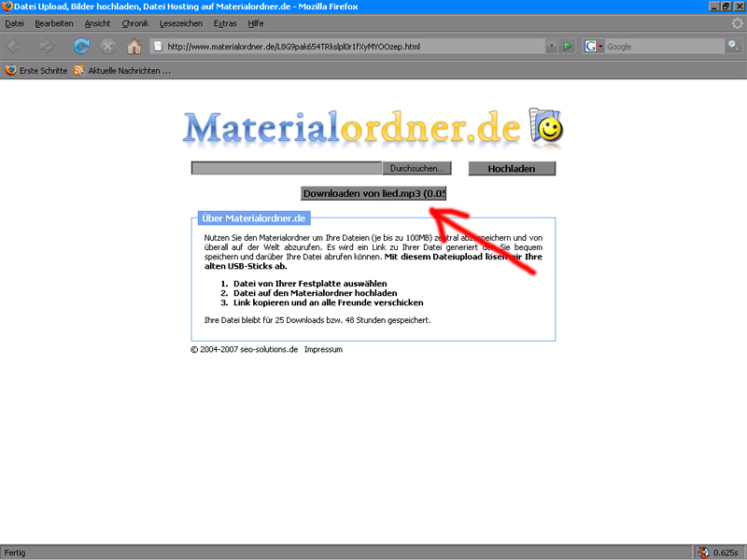747x560 pixels.
Task: Click the smiley folder logo icon
Action: pos(546,126)
